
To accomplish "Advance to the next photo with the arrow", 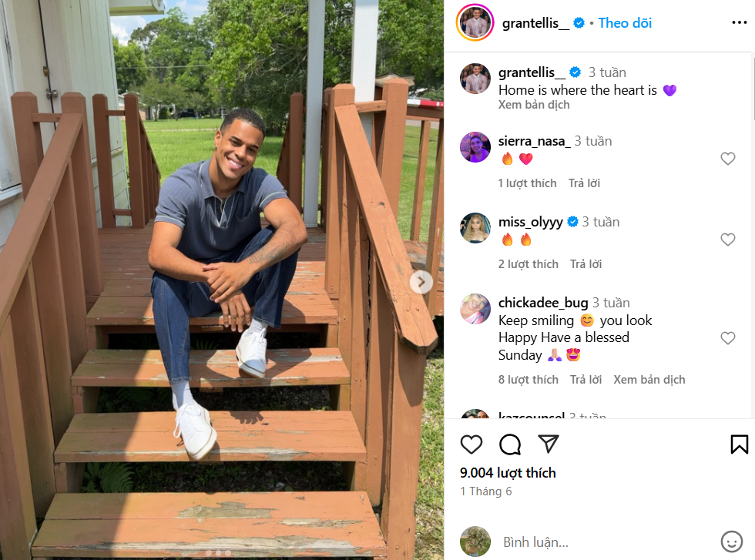I will (421, 282).
